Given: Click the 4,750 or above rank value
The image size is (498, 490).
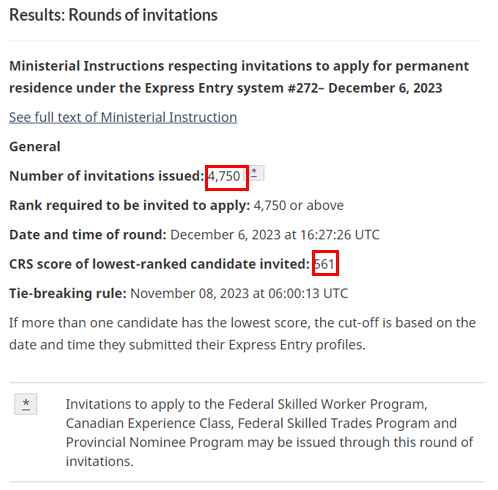Looking at the screenshot, I should coord(299,205).
